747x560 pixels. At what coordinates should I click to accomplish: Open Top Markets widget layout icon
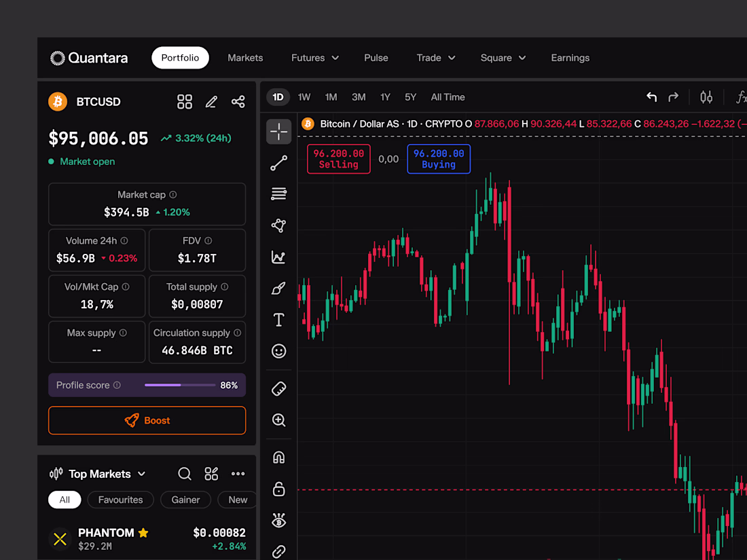(211, 474)
